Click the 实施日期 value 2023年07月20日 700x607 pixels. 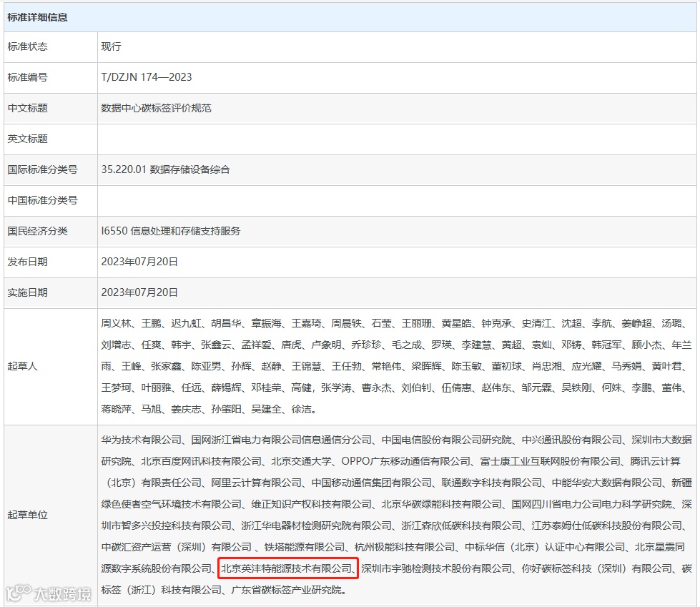139,293
